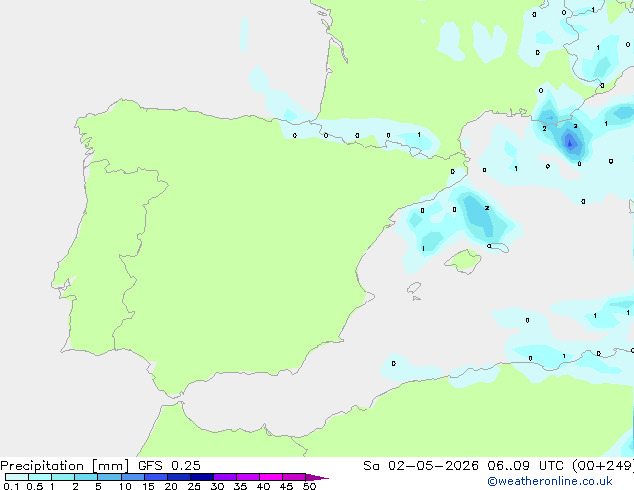Screen dimensions: 634x490
Task: Click the 1–2 mm legend color swatch
Action: (63, 477)
